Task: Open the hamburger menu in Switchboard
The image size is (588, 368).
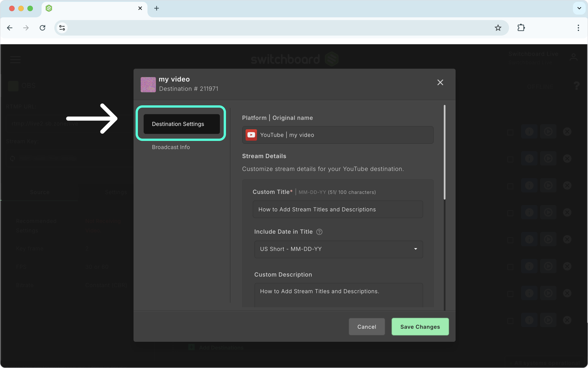Action: [x=15, y=59]
